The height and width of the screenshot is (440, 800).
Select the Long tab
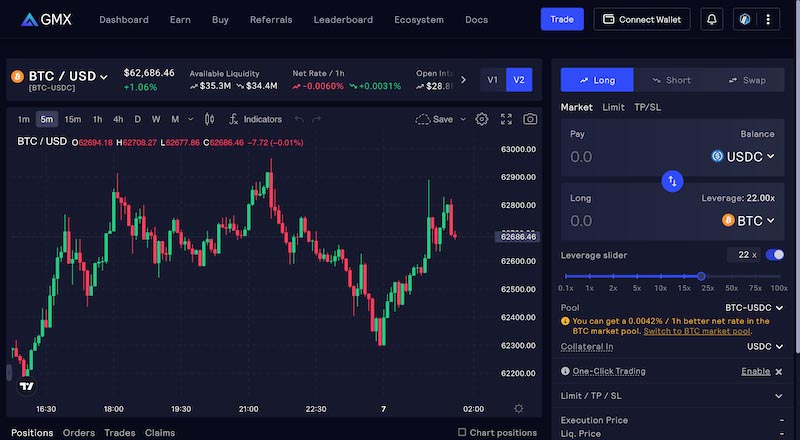[x=597, y=80]
